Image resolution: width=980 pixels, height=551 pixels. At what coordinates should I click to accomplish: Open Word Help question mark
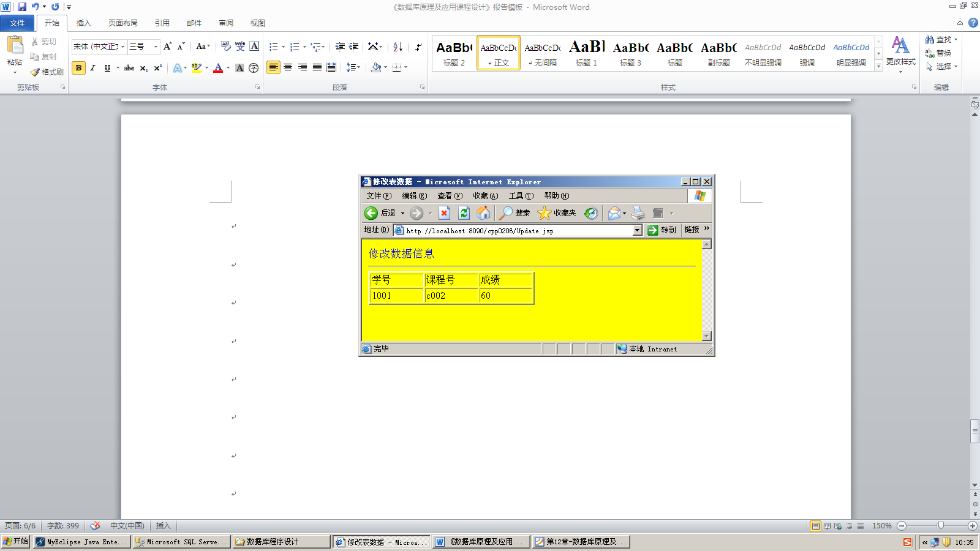[973, 23]
